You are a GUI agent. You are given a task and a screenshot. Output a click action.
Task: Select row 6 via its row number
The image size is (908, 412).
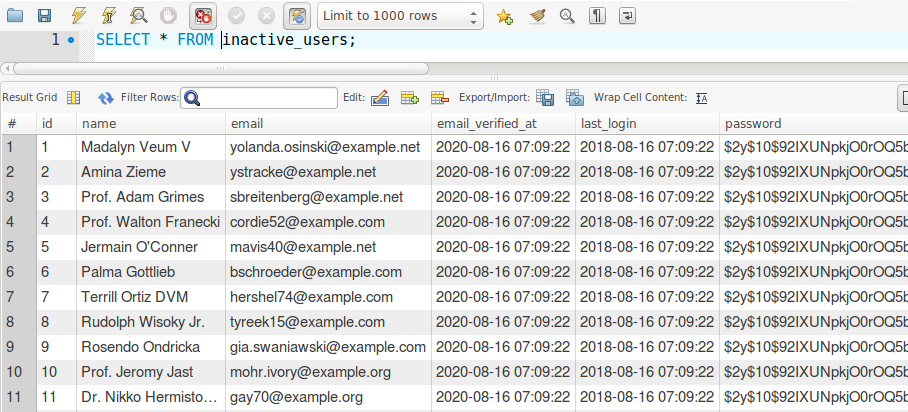[19, 272]
